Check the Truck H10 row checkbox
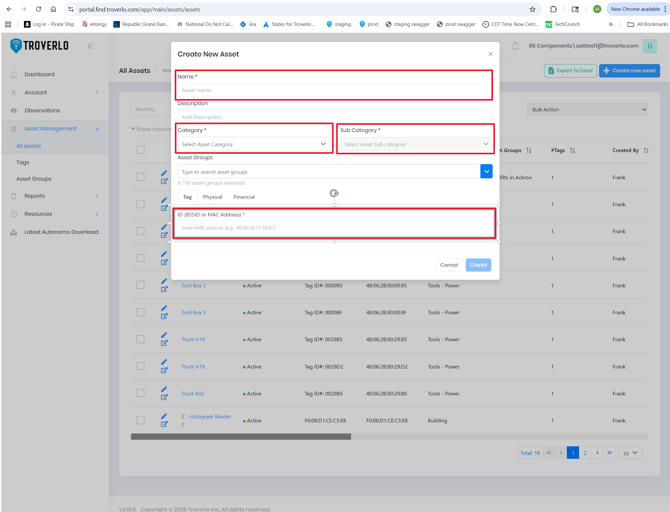Screen dimensions: 670x512 click(140, 339)
